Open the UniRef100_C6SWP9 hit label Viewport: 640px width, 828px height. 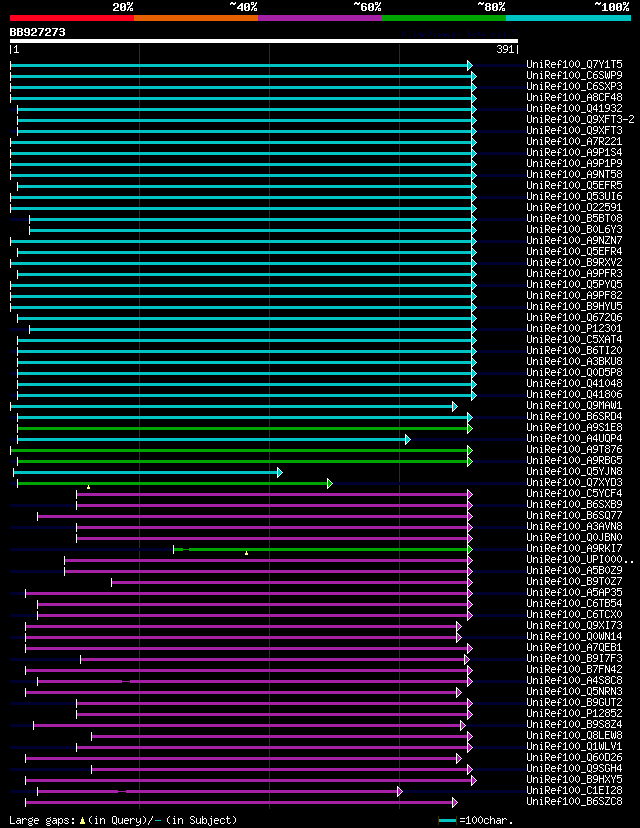574,76
